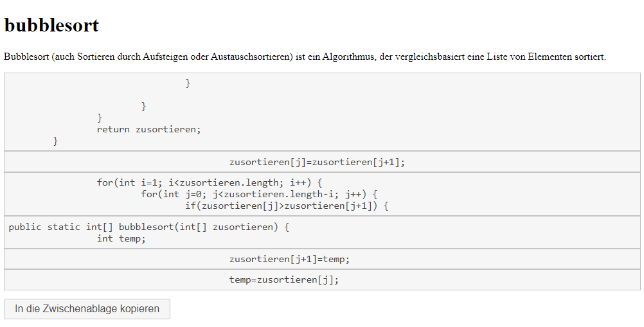Click the word 'Algorithmus' in the description

pyautogui.click(x=348, y=57)
